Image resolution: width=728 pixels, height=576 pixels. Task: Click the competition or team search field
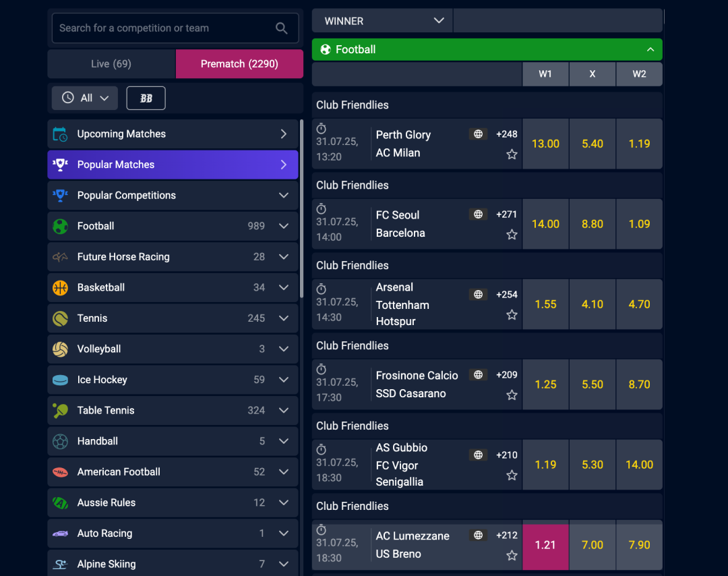[x=175, y=28]
